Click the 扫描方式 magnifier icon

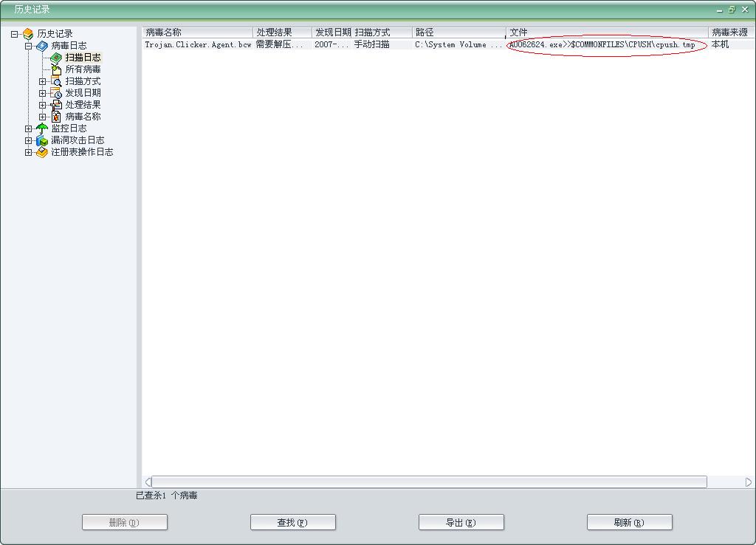click(56, 81)
